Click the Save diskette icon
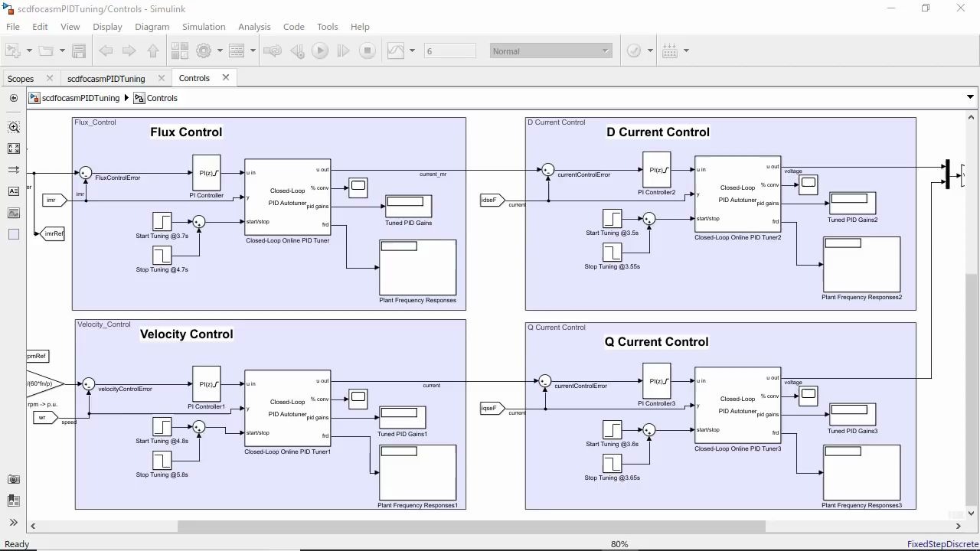The height and width of the screenshot is (551, 980). point(79,51)
